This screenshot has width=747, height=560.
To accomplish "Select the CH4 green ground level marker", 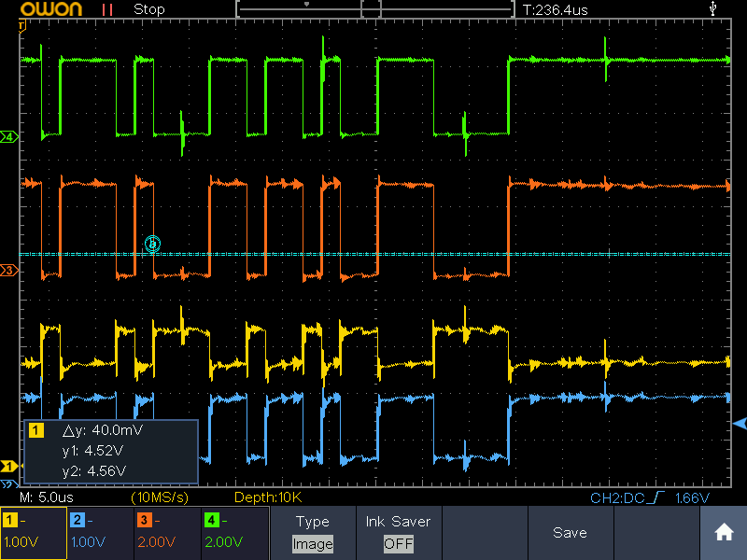I will click(x=9, y=137).
